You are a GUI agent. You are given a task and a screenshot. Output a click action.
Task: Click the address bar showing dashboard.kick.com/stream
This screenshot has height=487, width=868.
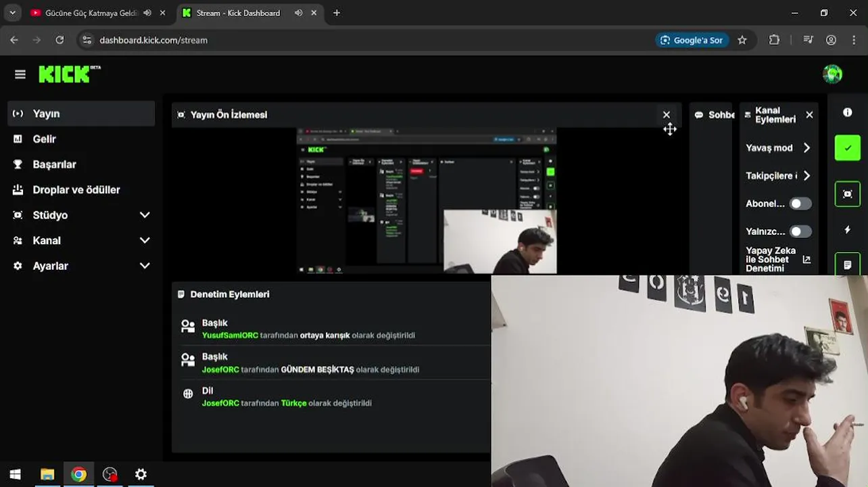click(365, 40)
